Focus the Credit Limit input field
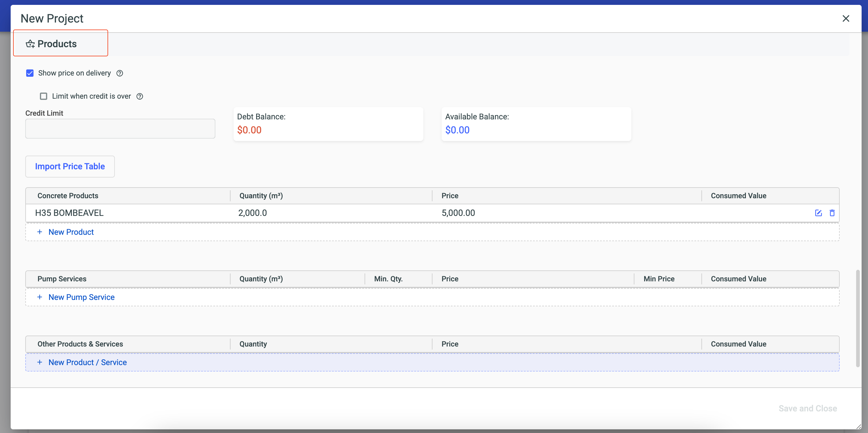Viewport: 868px width, 433px height. tap(120, 128)
